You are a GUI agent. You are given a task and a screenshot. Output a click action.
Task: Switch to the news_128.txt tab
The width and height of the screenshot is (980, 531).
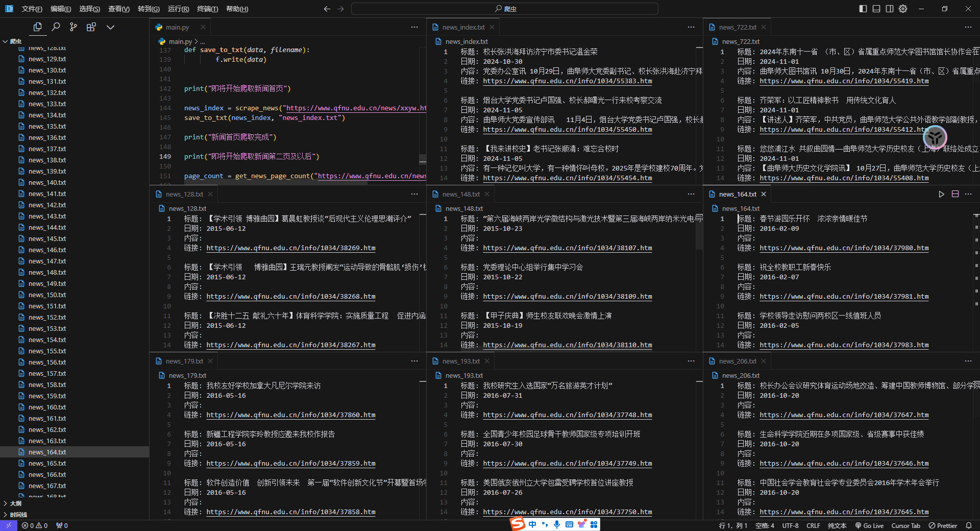pos(184,194)
